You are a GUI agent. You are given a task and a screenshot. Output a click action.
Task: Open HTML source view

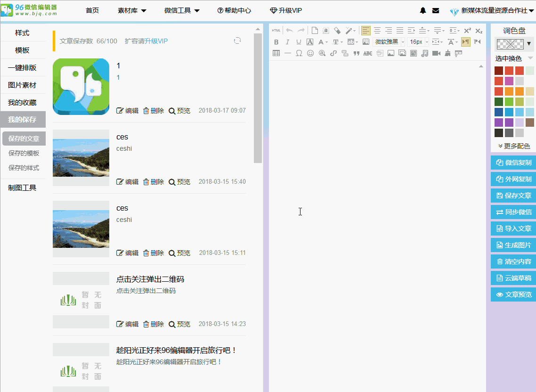(276, 31)
